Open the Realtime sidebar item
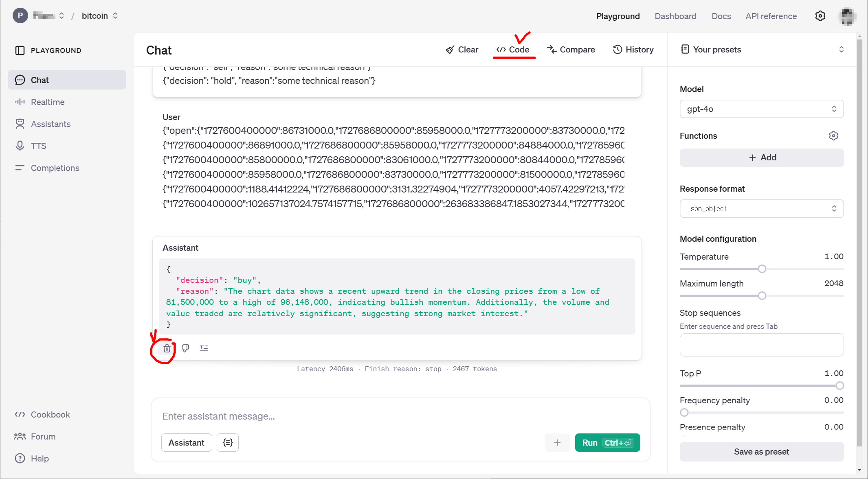 pos(48,102)
